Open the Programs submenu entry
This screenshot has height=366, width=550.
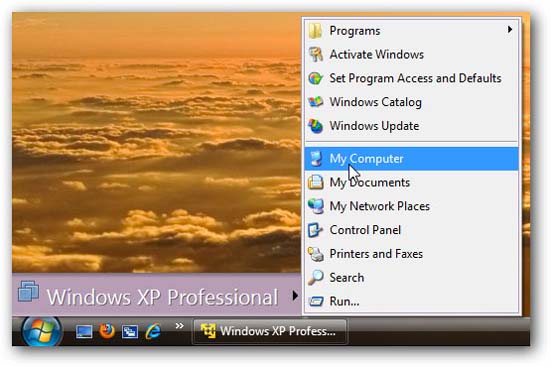(411, 31)
